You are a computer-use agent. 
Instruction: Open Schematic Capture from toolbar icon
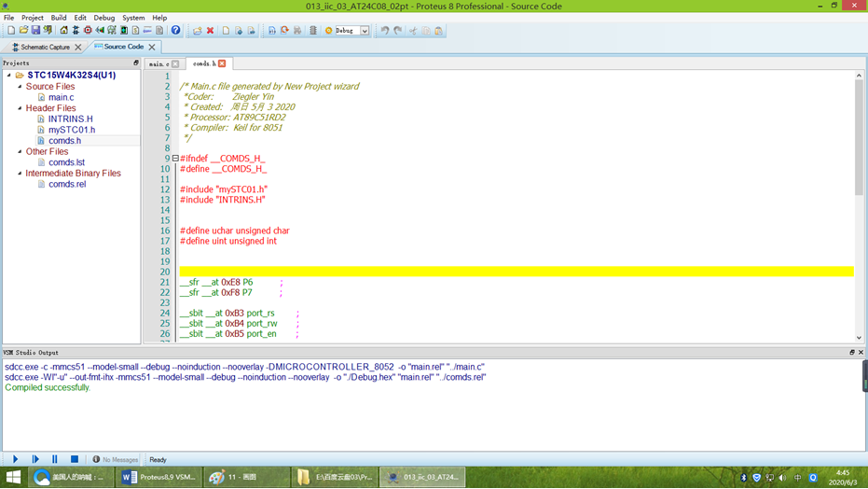[76, 31]
